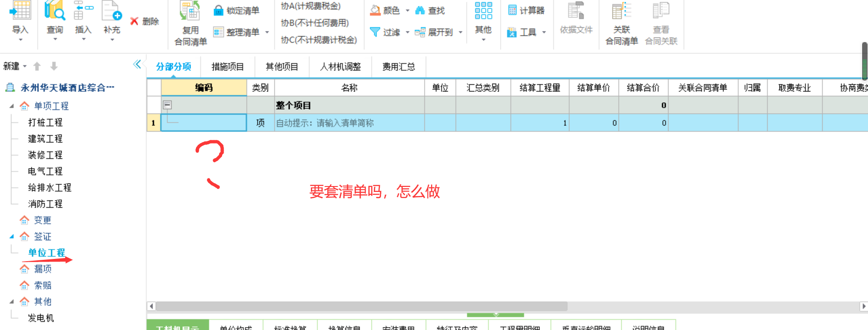Click the 编码 cell in row 1
Screen dimensions: 868x330
[204, 123]
